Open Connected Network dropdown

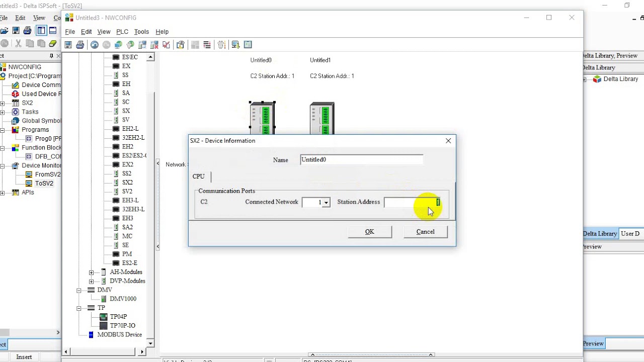click(326, 202)
